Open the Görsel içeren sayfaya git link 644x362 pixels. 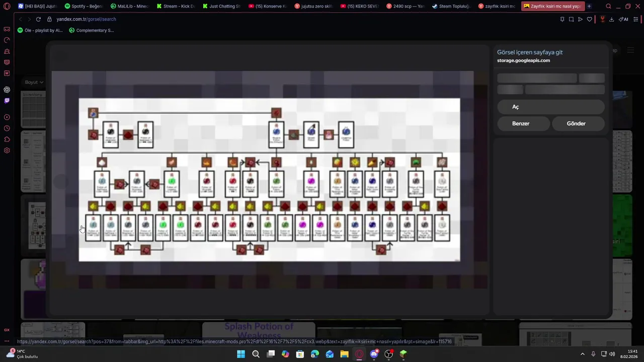point(530,52)
